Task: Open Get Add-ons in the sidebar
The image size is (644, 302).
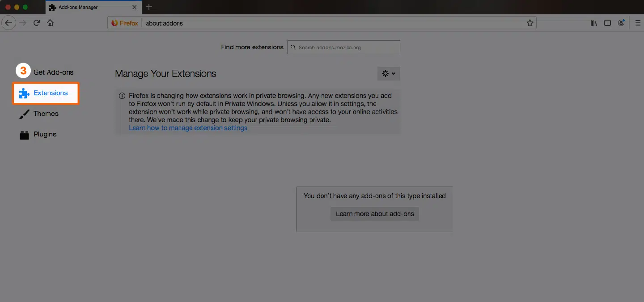Action: click(x=53, y=72)
